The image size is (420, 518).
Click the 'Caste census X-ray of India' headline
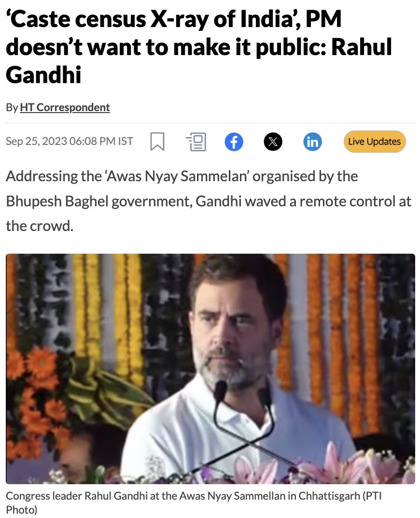[198, 46]
